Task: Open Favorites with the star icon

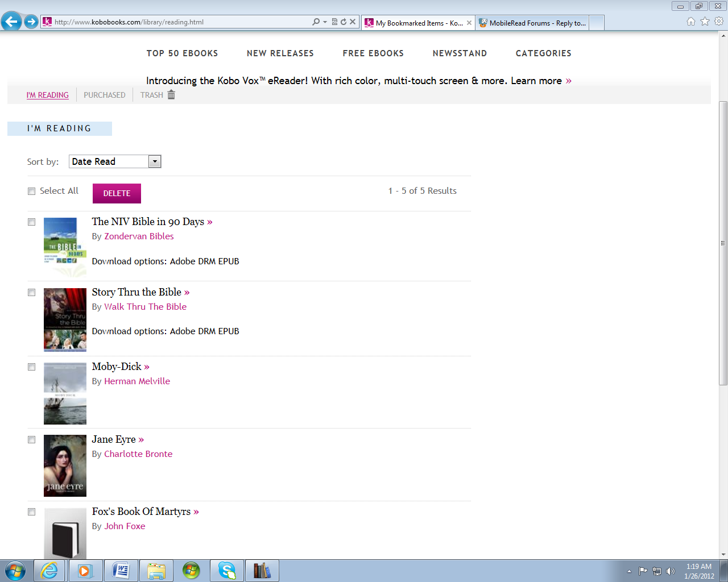Action: [x=705, y=22]
